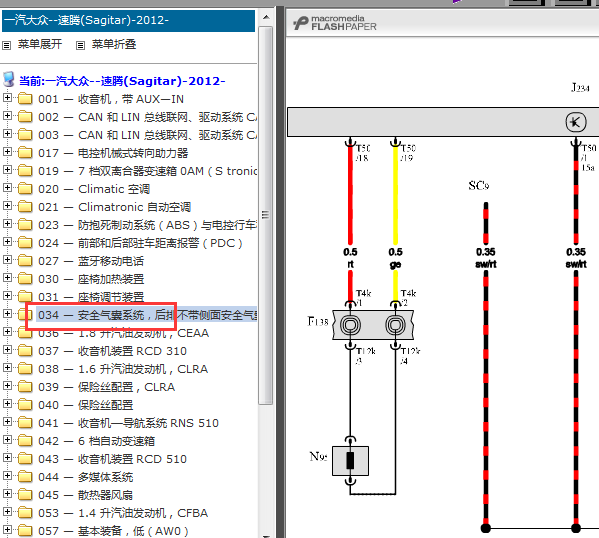
Task: Expand the 021 Climatronic 自动空调 node
Action: [7, 206]
